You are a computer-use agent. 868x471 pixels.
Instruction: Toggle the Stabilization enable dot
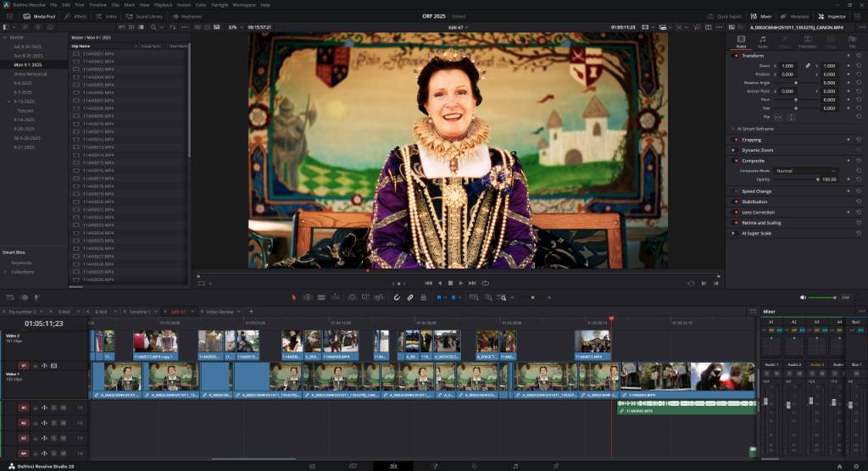736,202
